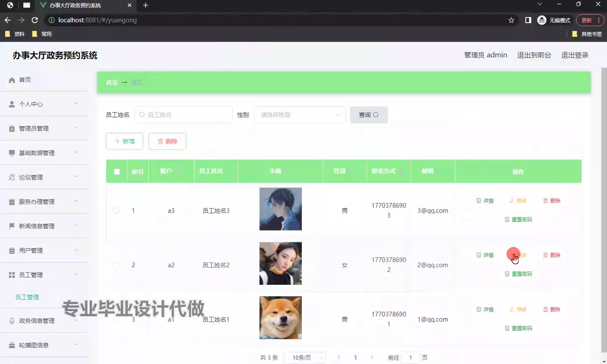The width and height of the screenshot is (607, 364).
Task: Open 详情 details for 员工姓名1
Action: [x=485, y=310]
